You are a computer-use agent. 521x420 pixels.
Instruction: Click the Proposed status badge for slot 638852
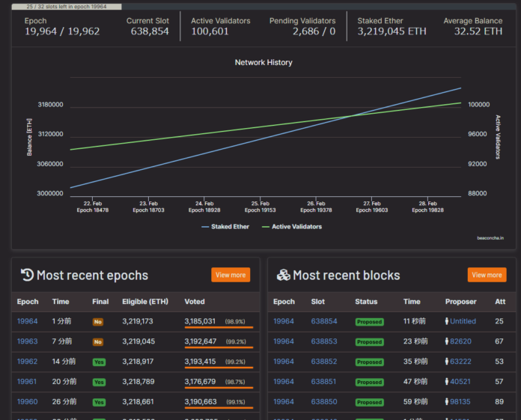click(x=369, y=362)
